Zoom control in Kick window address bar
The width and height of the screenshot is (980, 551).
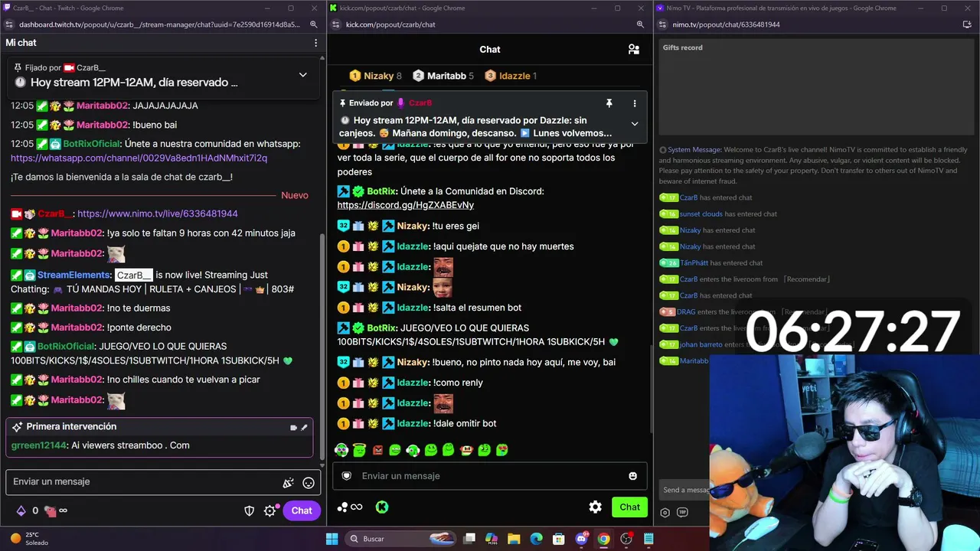640,24
